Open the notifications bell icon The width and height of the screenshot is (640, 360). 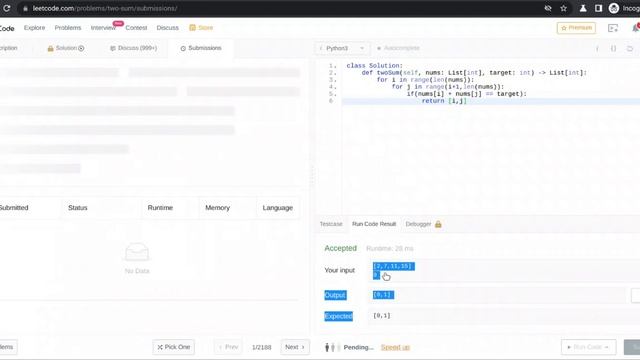[636, 28]
